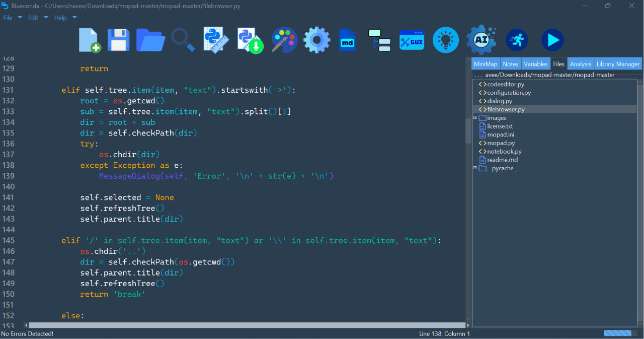Open the color palette theme icon

click(x=284, y=40)
